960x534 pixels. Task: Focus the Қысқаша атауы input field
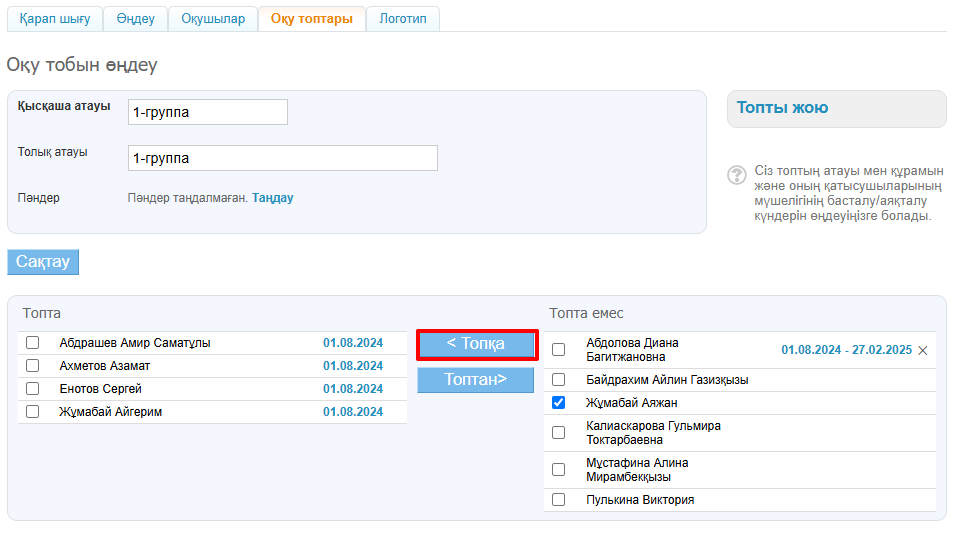[x=208, y=112]
